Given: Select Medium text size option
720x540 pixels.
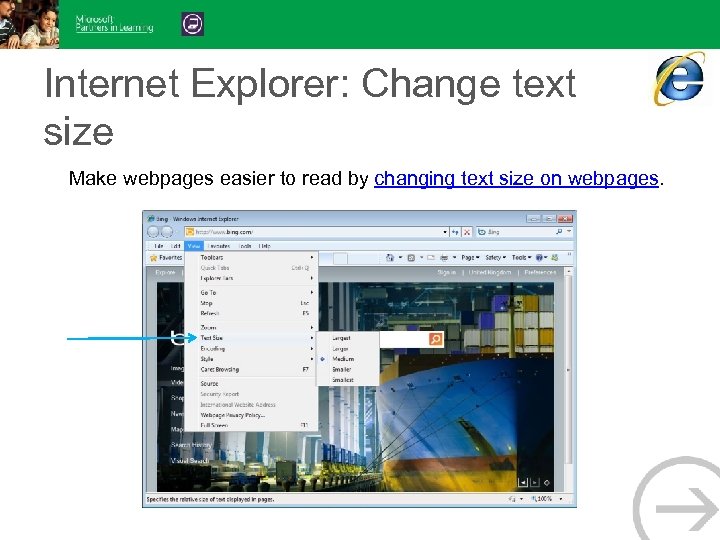Looking at the screenshot, I should pyautogui.click(x=347, y=359).
